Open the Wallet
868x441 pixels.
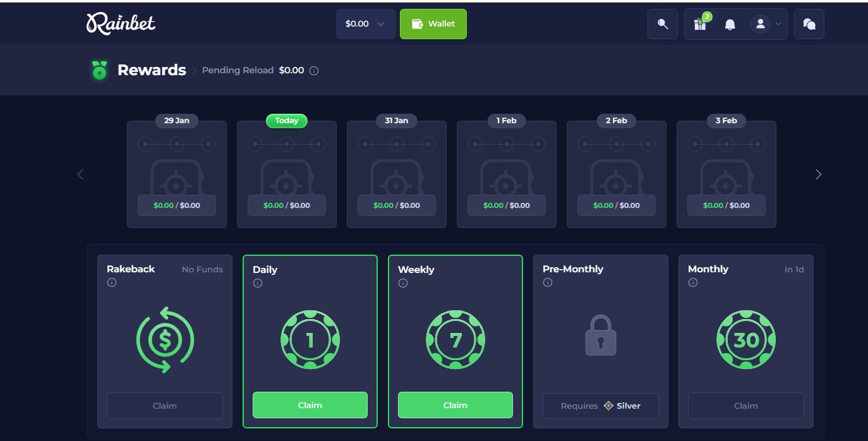point(433,24)
